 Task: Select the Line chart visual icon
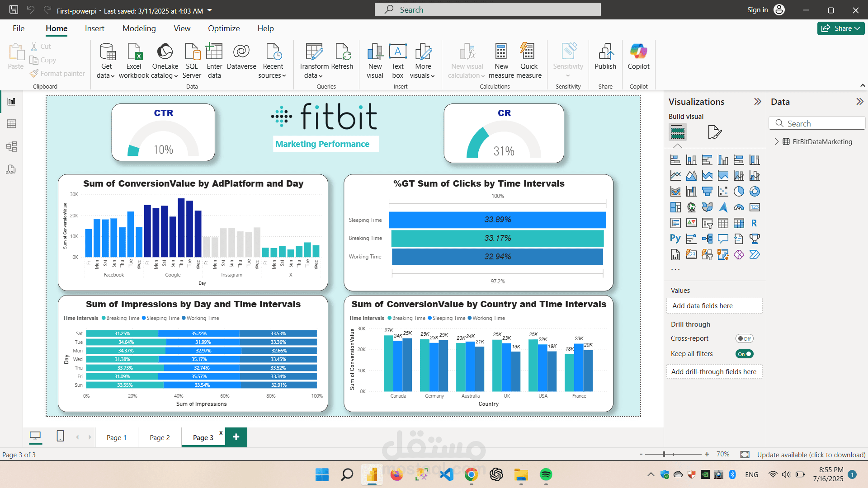pyautogui.click(x=675, y=176)
